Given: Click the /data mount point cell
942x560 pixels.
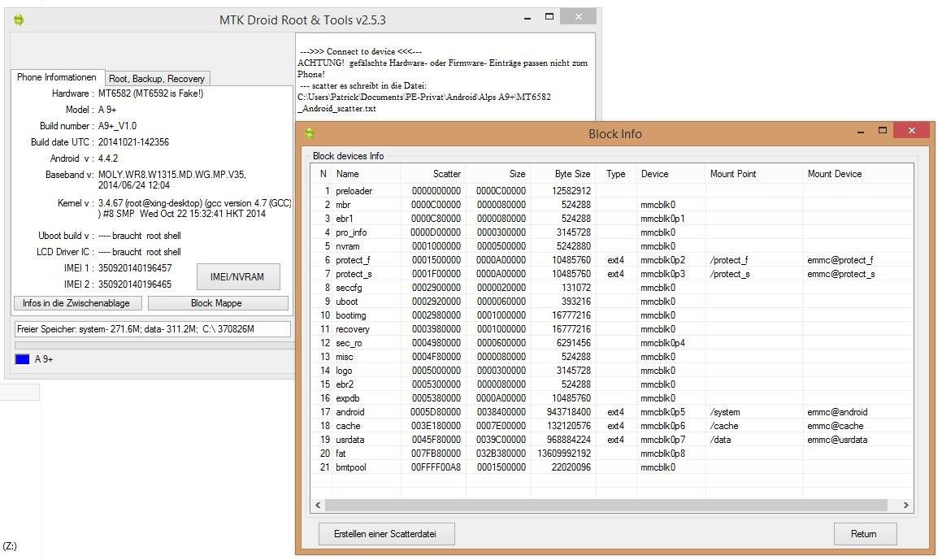Looking at the screenshot, I should (720, 440).
